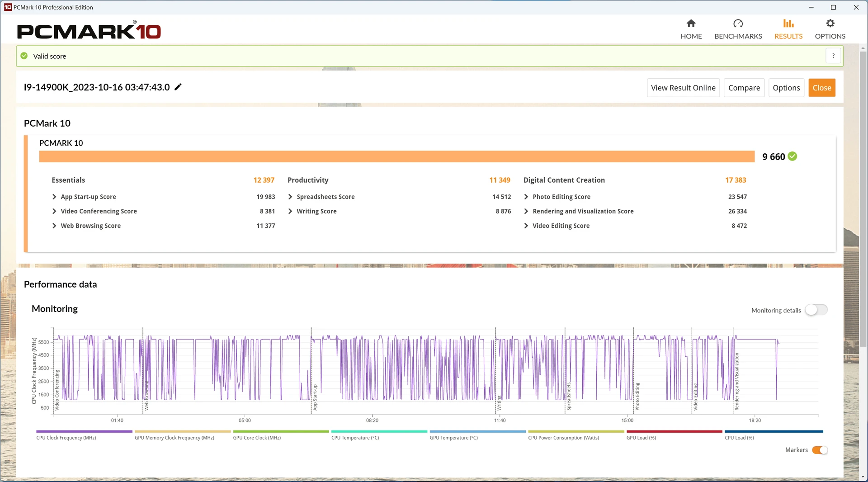Image resolution: width=868 pixels, height=482 pixels.
Task: Click the PCMark 10 title bar app icon
Action: (x=8, y=7)
